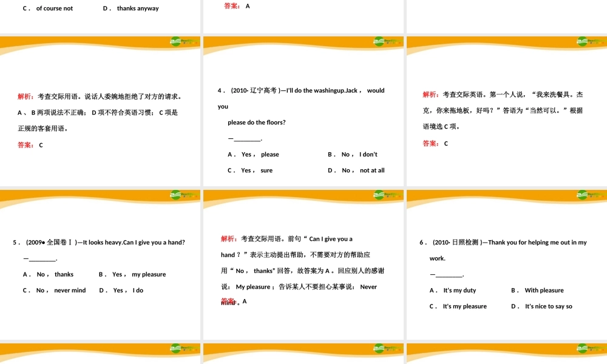Select option 'C. No, never mind'
Screen dimensions: 607x364
pos(54,290)
